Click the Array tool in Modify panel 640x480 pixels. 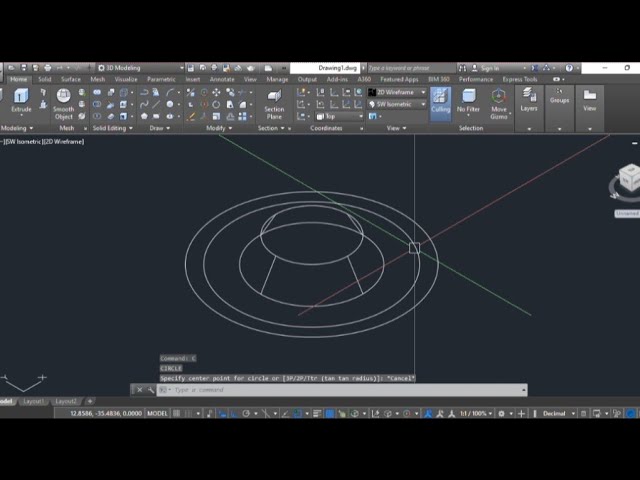click(x=242, y=116)
